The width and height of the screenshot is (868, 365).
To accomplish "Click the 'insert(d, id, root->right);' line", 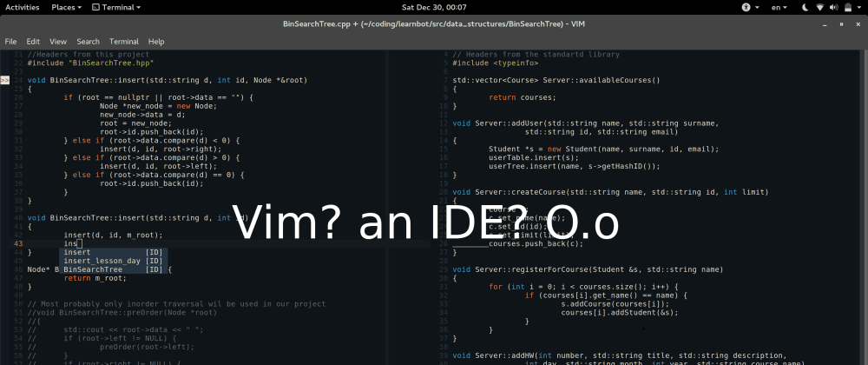I will click(161, 149).
